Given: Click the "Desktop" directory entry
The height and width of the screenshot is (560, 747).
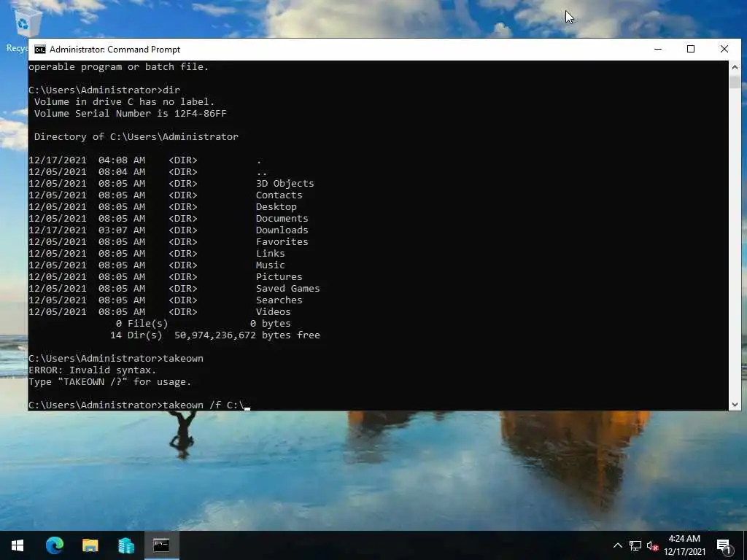Looking at the screenshot, I should coord(276,206).
